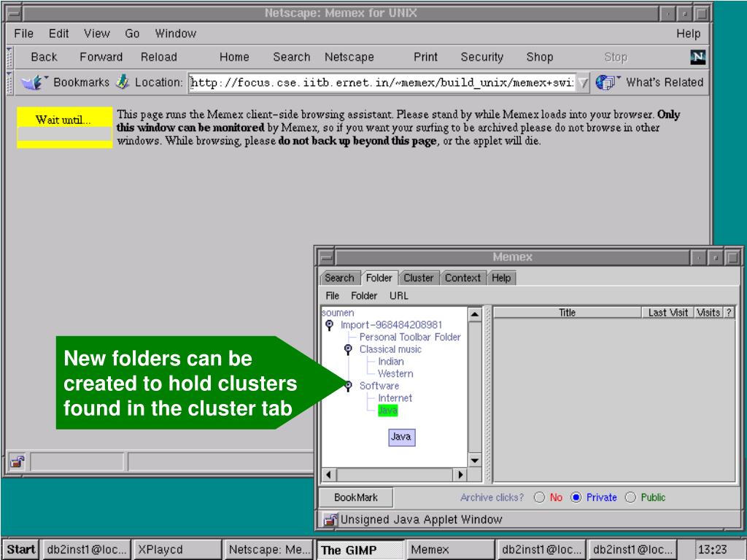This screenshot has height=560, width=747.
Task: Switch to The GIMP in the taskbar
Action: click(360, 550)
